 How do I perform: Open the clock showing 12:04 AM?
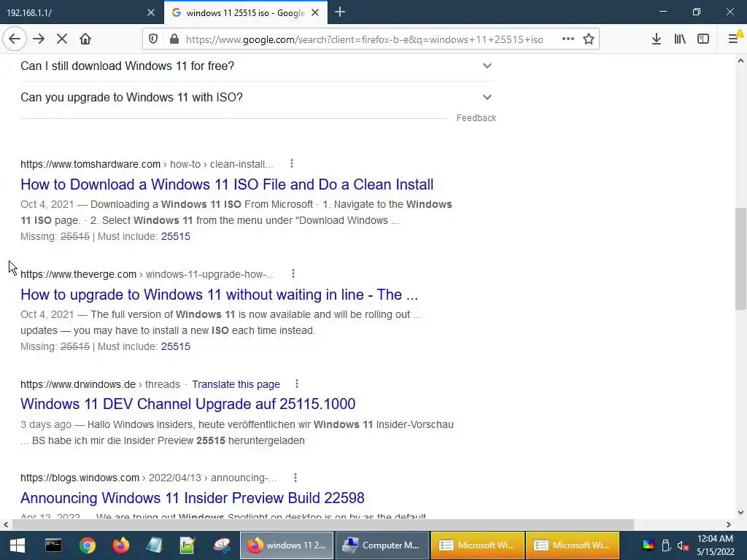(716, 545)
